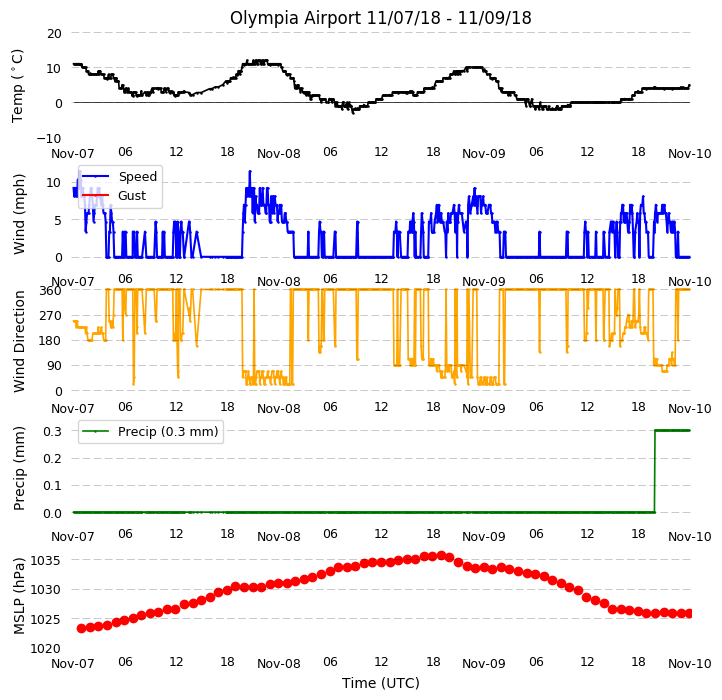
Task: Click the Nov-09 tick under temperature chart
Action: point(483,154)
